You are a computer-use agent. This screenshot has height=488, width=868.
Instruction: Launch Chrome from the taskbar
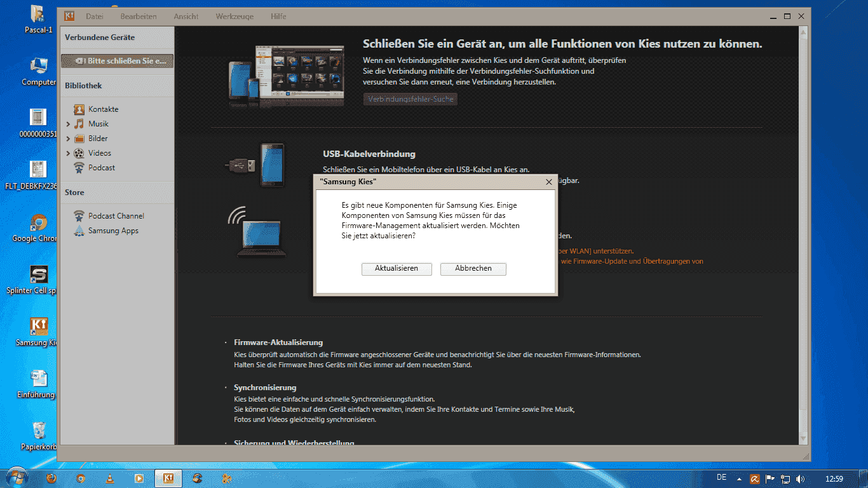(x=81, y=478)
